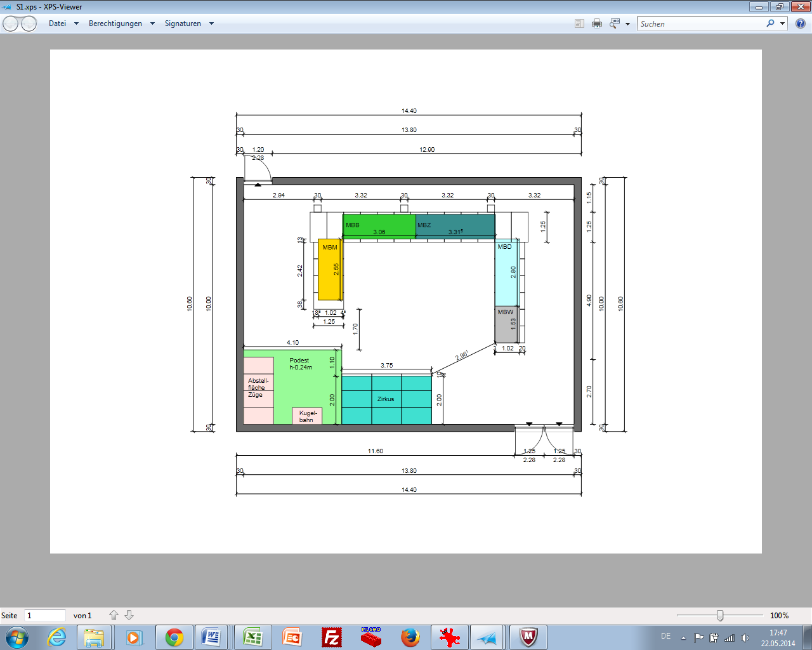Click the page number input field
Image resolution: width=812 pixels, height=650 pixels.
(45, 615)
